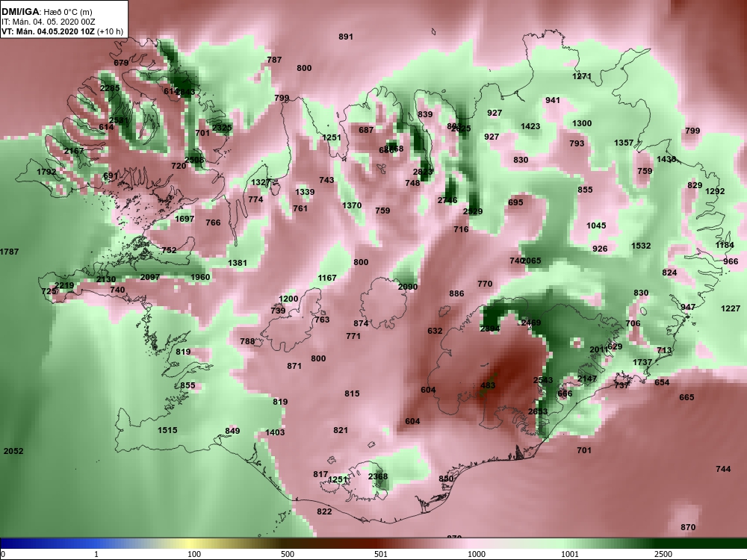Click the map value 1327
The width and height of the screenshot is (747, 560).
[x=261, y=182]
